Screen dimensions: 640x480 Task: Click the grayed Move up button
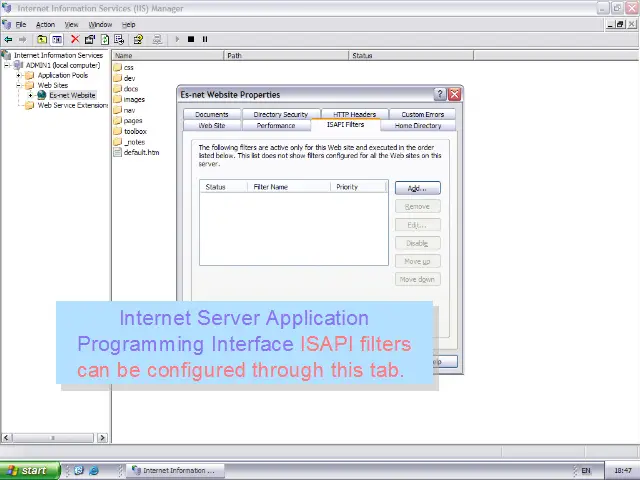click(418, 261)
